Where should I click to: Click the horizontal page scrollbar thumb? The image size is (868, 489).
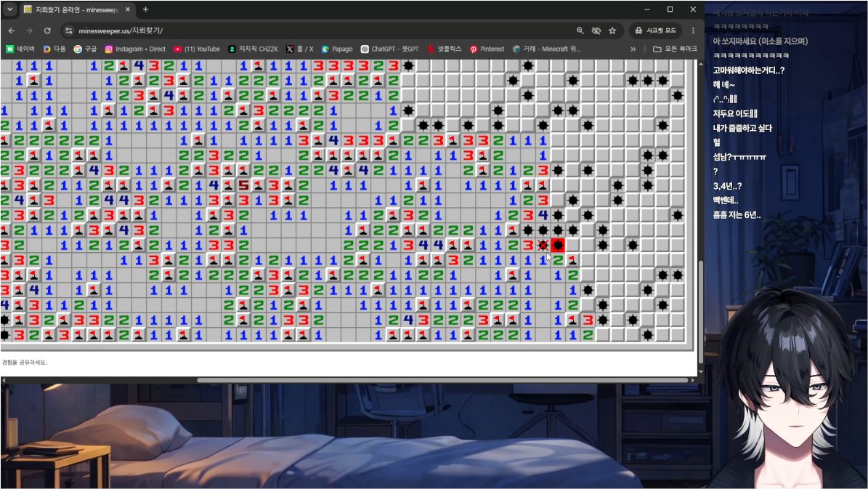pos(443,380)
